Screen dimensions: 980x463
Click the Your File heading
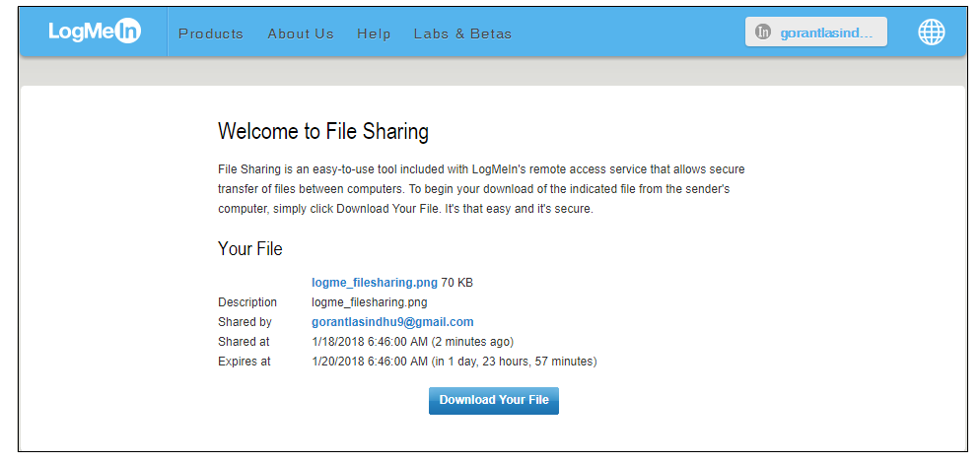point(250,249)
